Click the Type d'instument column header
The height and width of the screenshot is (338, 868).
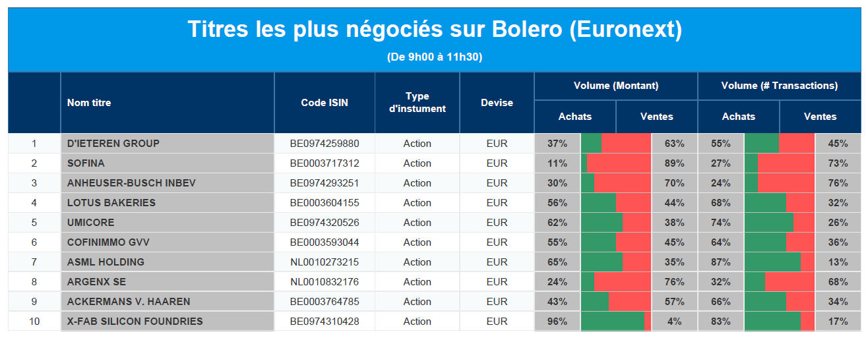pos(417,103)
